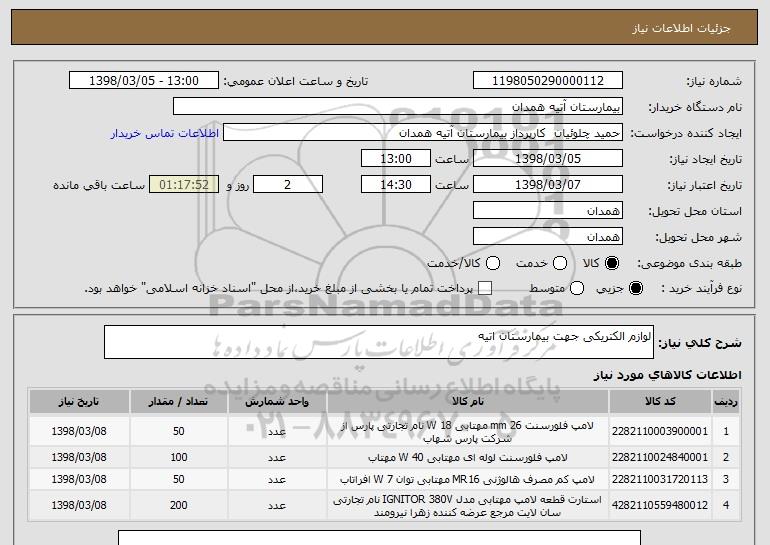
Task: Select the متوسط purchase type radio
Action: click(x=577, y=288)
